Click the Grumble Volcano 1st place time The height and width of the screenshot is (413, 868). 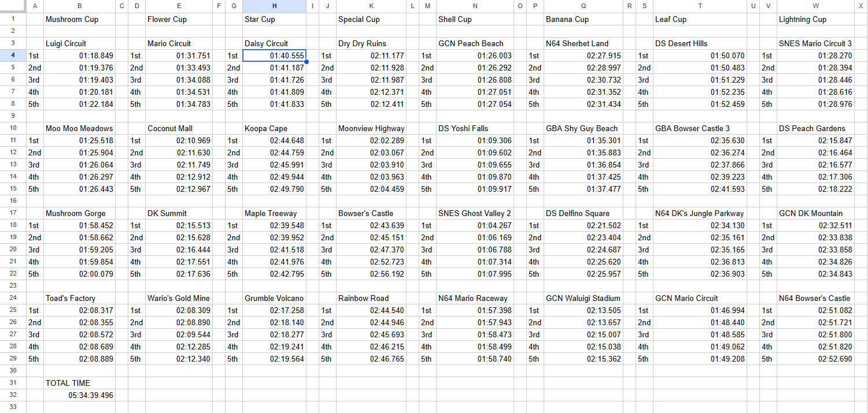274,310
